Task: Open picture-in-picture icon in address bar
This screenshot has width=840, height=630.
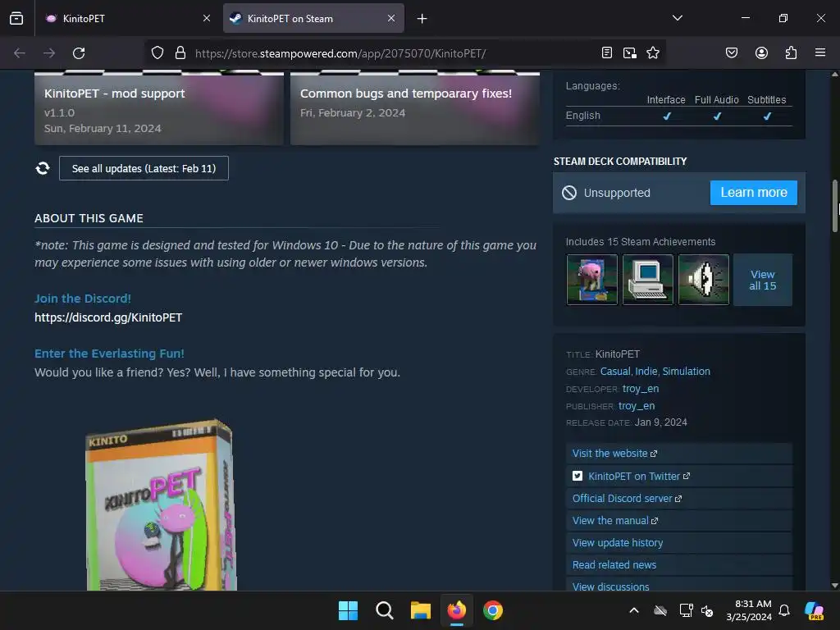Action: 630,53
